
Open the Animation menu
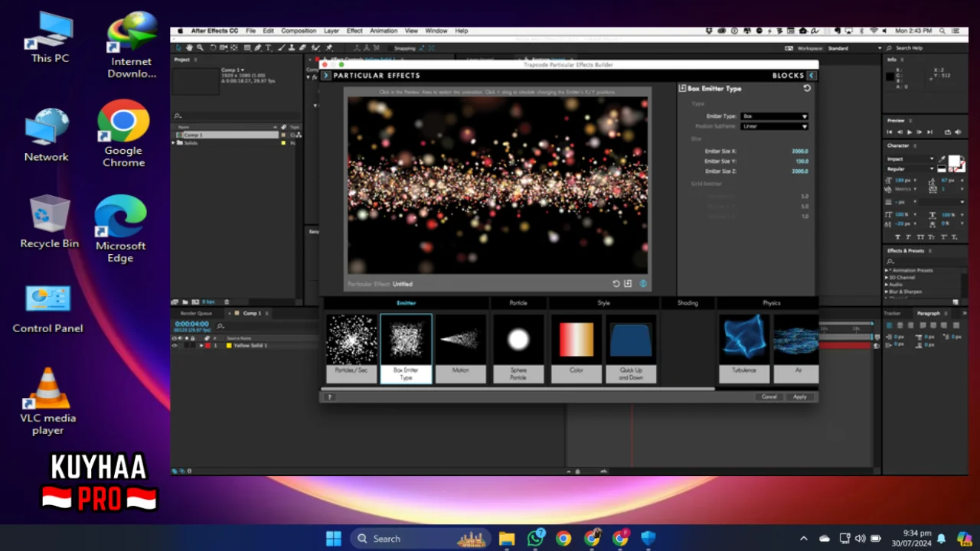point(384,31)
